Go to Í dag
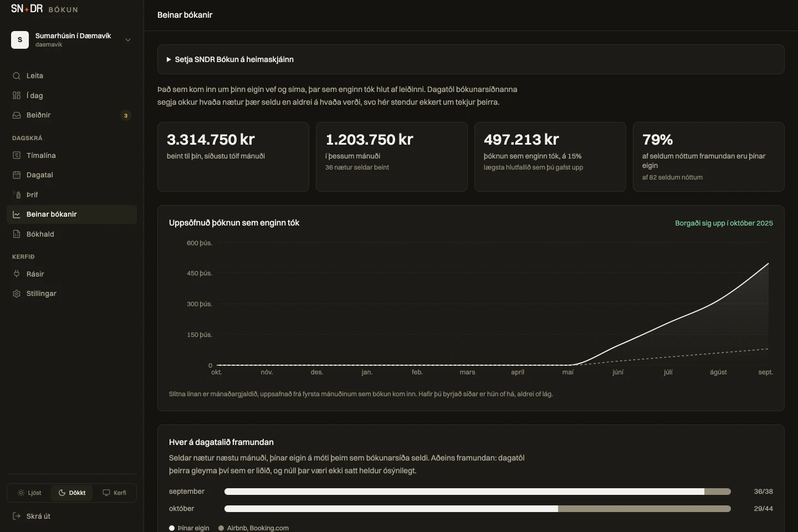The image size is (798, 532). [x=71, y=95]
